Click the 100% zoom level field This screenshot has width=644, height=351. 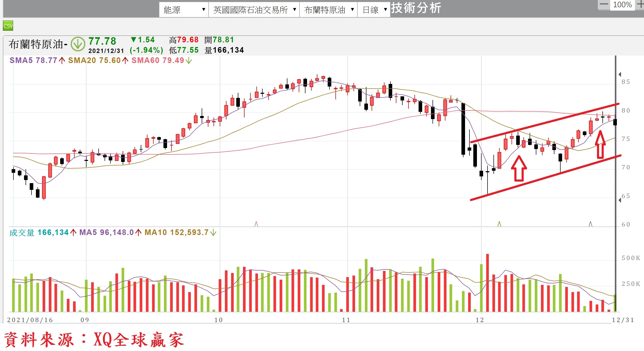point(622,5)
